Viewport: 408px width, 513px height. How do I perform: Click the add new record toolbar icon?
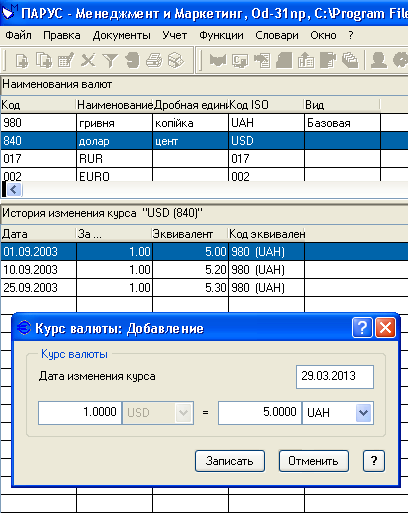pyautogui.click(x=22, y=61)
